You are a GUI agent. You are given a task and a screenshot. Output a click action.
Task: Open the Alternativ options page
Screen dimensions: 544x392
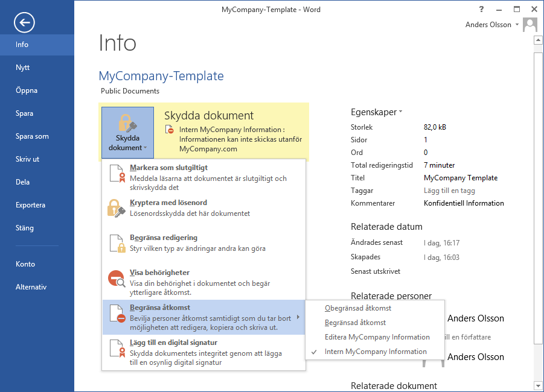tap(31, 287)
